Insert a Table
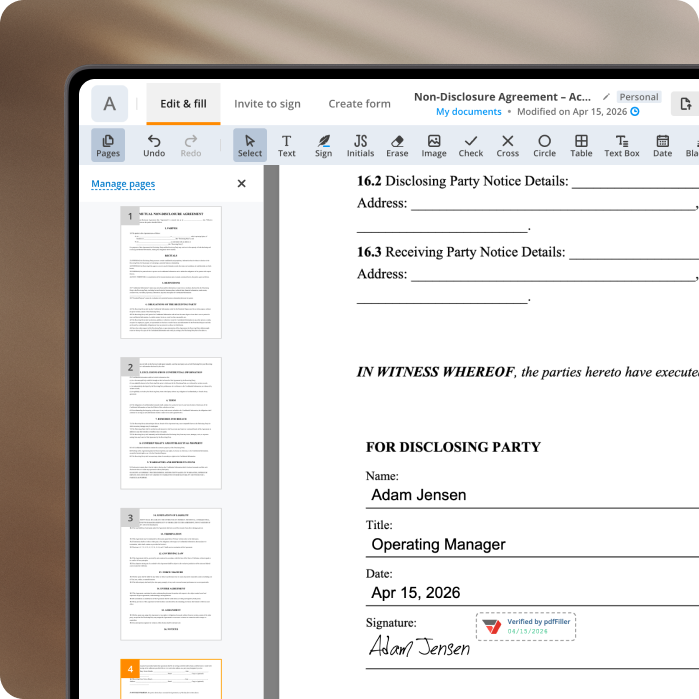Screen dimensions: 699x699 [x=581, y=145]
